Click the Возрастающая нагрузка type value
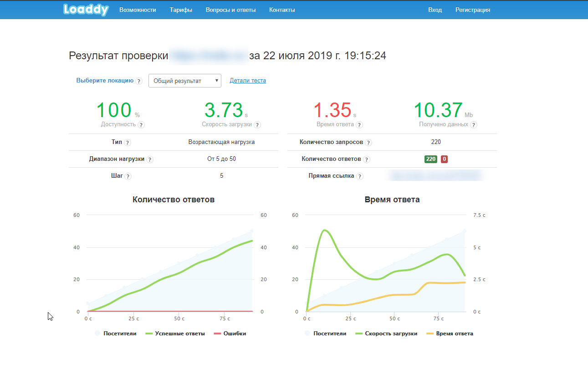 (x=221, y=142)
